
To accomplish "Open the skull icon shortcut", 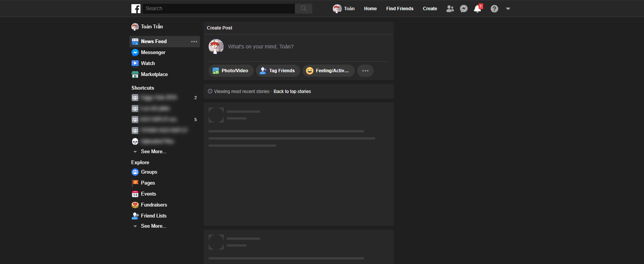I will coord(135,141).
